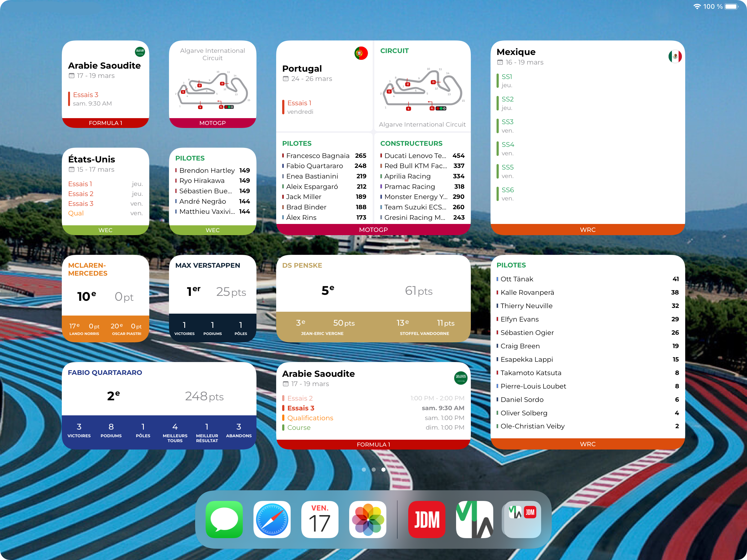Tap Qualifications session in Arabie Saoudite widget
The height and width of the screenshot is (560, 747).
click(373, 418)
